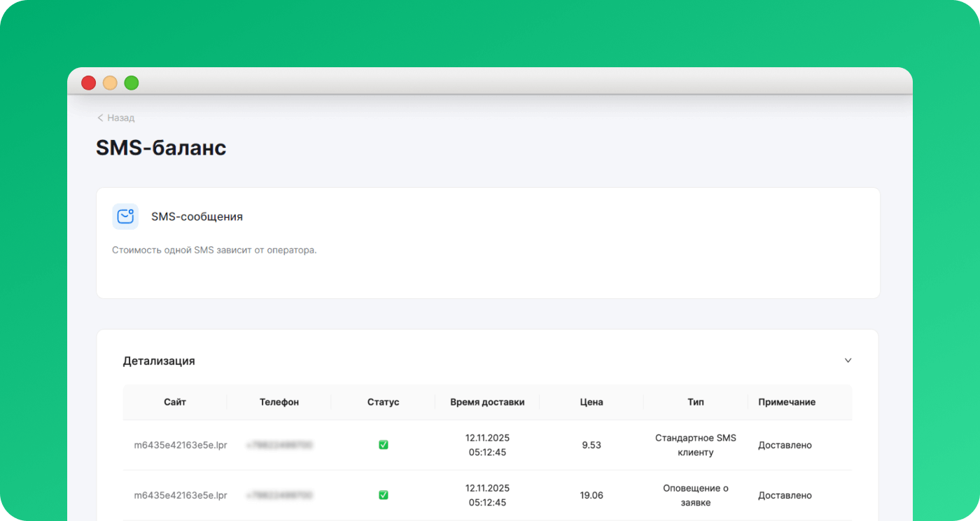Click the green status checkmark for Оповещение о заявке row
980x521 pixels.
[x=383, y=495]
